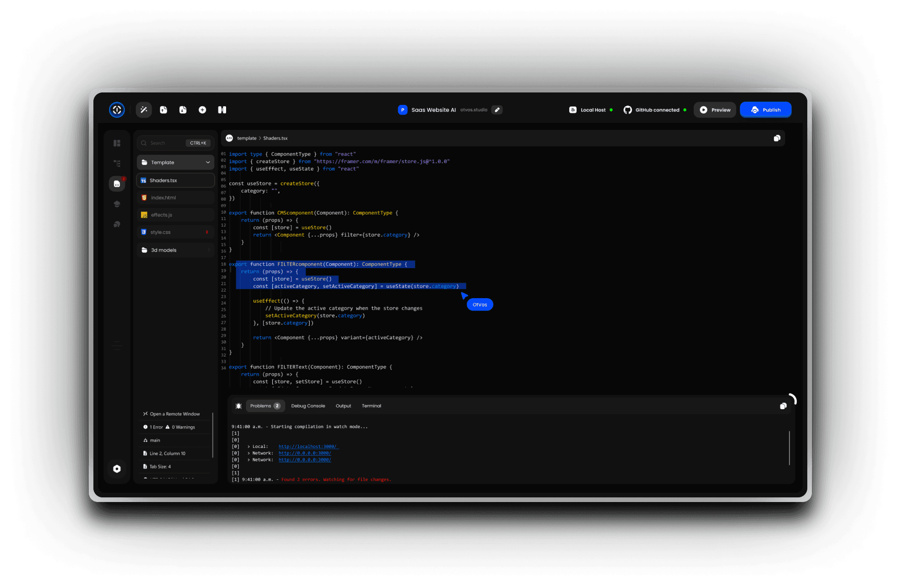Click the download file icon in toolbar
The width and height of the screenshot is (897, 588).
pyautogui.click(x=183, y=110)
